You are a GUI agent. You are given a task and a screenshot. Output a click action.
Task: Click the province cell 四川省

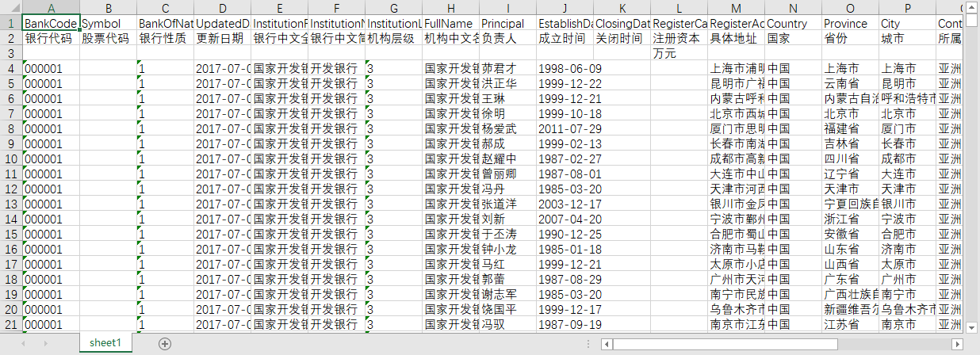click(851, 158)
